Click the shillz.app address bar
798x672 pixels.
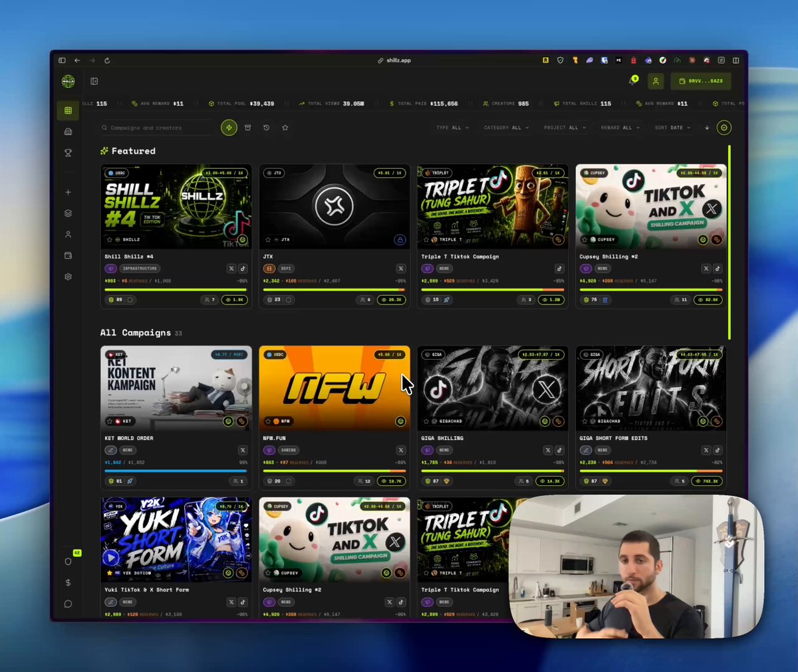[395, 60]
